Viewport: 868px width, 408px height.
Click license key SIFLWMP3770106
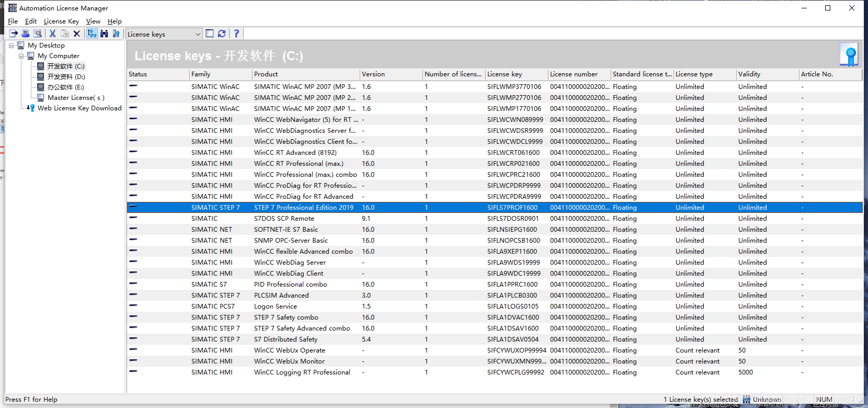[x=514, y=87]
